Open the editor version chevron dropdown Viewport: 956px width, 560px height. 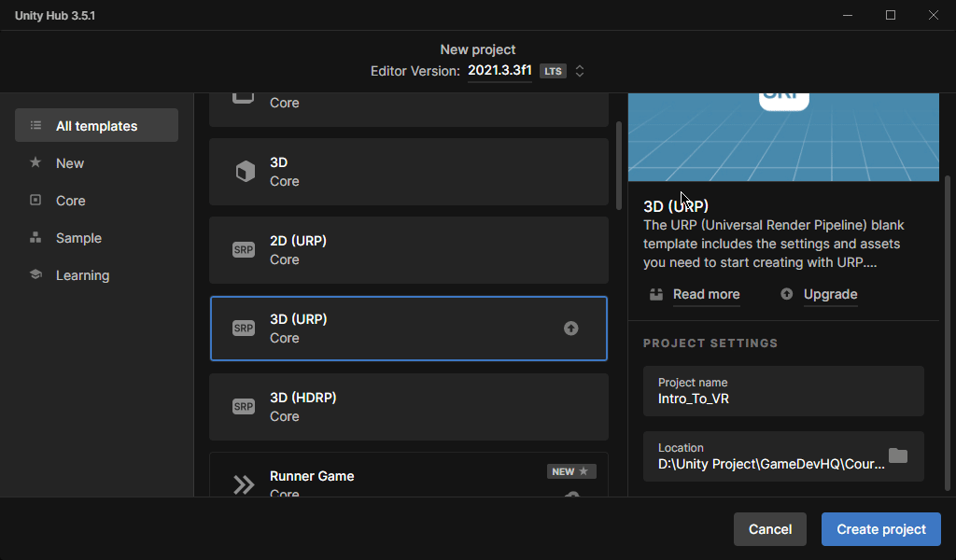pyautogui.click(x=580, y=70)
